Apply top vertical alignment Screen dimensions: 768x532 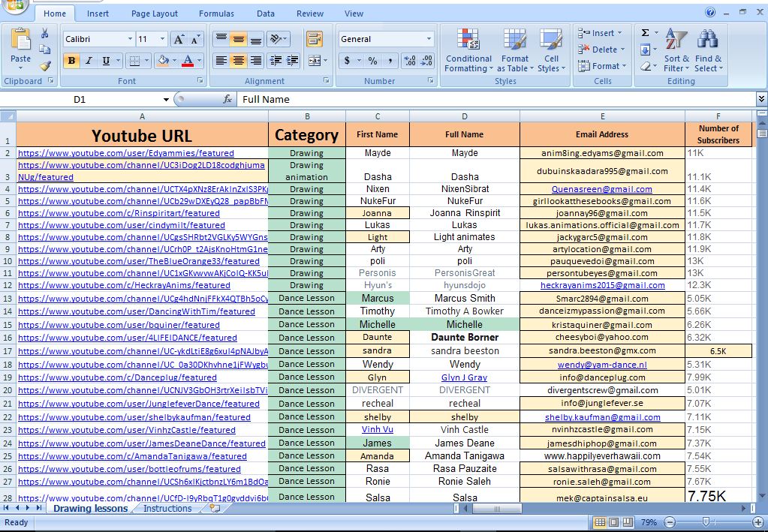[x=221, y=39]
